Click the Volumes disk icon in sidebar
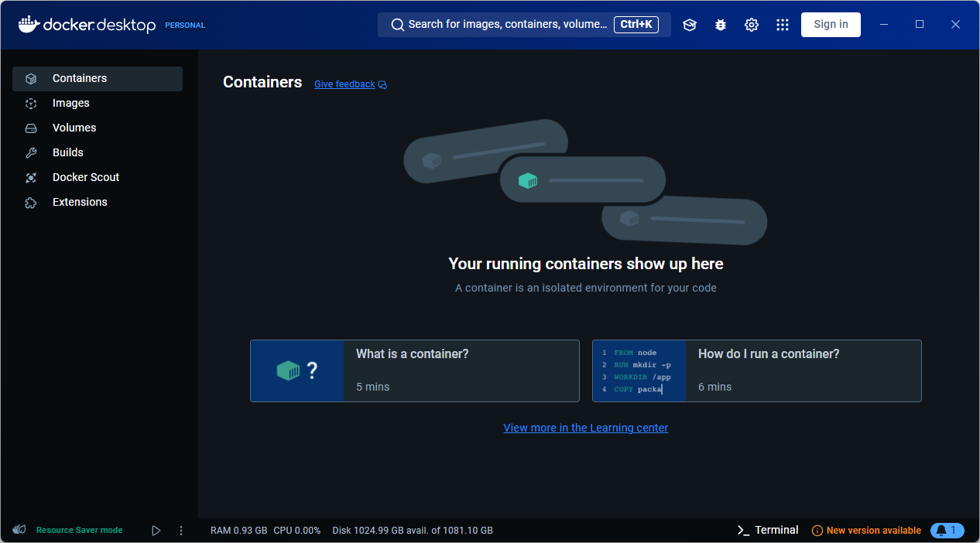 (31, 128)
